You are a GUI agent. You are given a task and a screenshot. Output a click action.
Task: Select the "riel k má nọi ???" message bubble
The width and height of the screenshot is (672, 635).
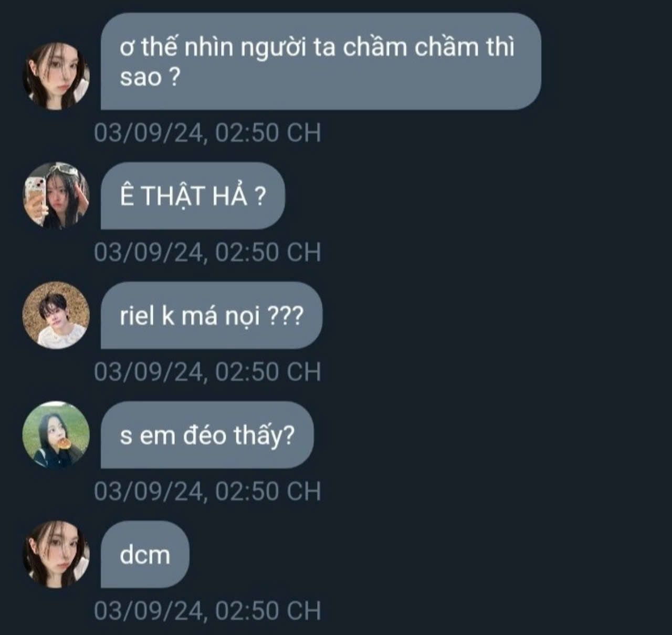pos(212,315)
